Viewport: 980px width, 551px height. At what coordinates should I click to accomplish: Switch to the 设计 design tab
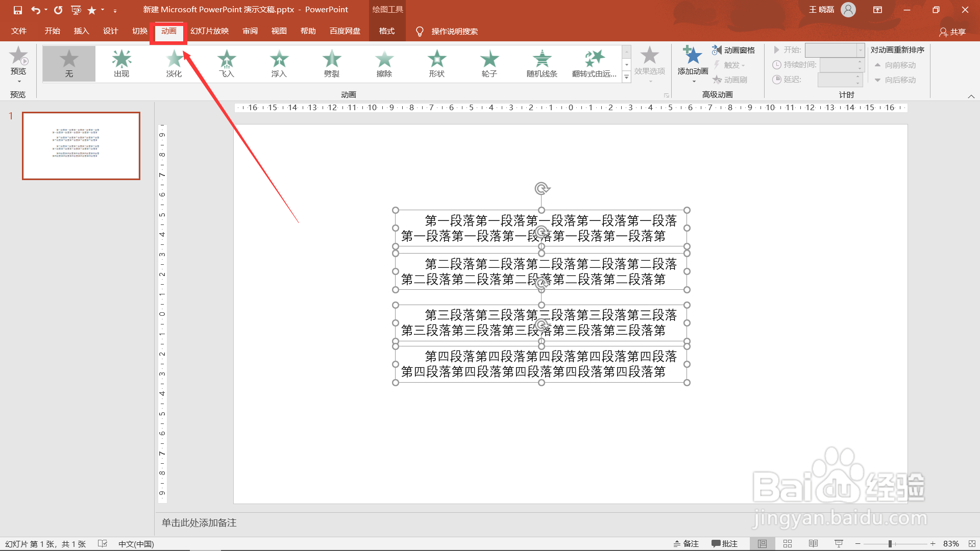(111, 31)
